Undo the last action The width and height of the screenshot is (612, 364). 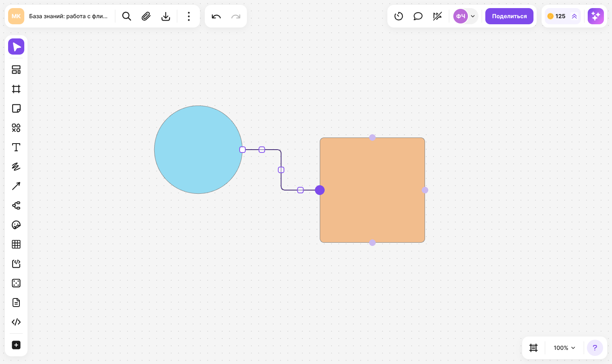tap(216, 16)
